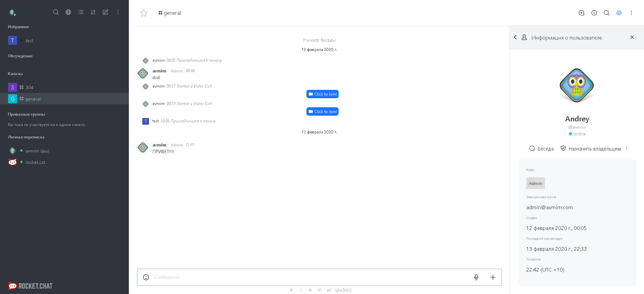Open the sidebar search icon

56,12
